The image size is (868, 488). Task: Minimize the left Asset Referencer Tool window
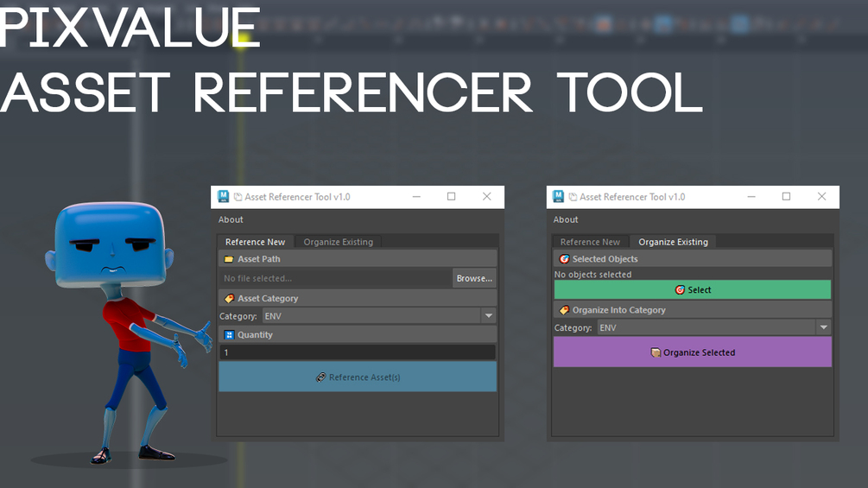[416, 197]
